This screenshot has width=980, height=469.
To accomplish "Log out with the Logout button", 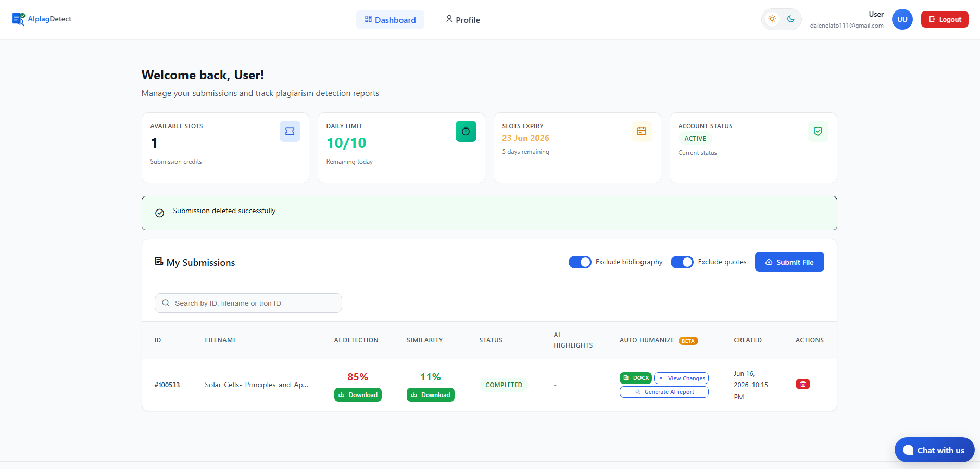I will [x=945, y=19].
